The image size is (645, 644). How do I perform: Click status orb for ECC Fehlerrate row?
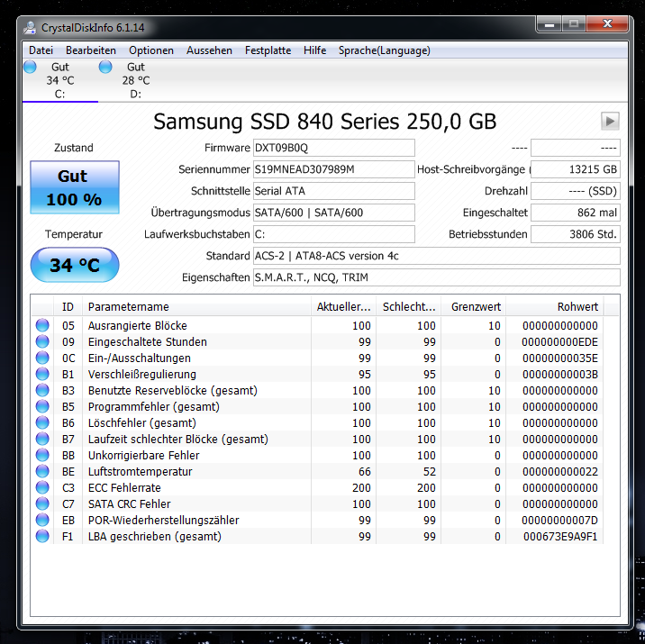[42, 487]
